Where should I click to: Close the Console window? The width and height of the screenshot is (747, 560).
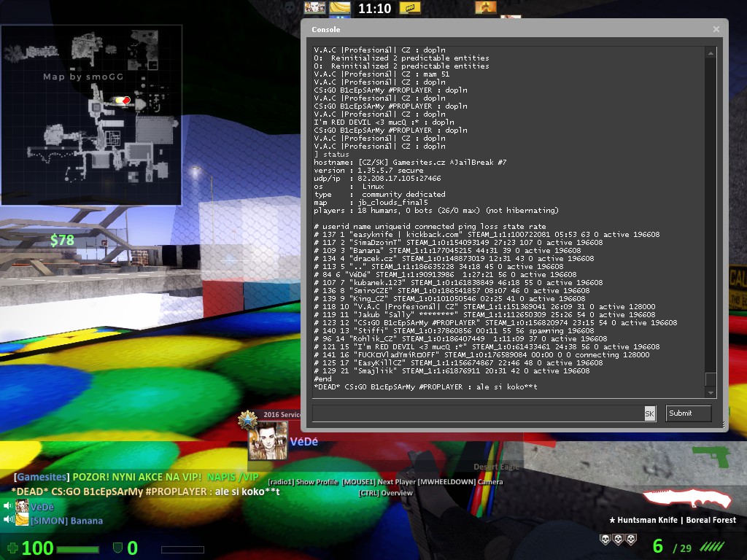click(716, 29)
